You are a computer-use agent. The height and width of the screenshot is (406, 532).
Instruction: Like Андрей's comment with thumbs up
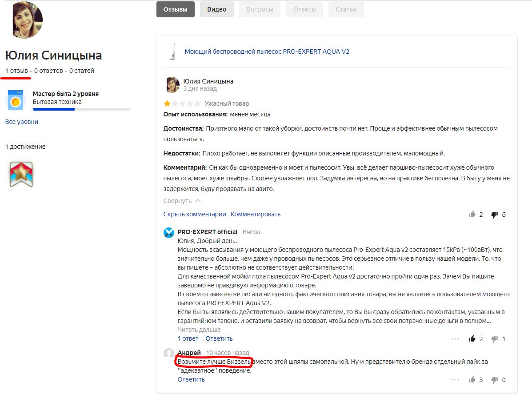[x=472, y=380]
